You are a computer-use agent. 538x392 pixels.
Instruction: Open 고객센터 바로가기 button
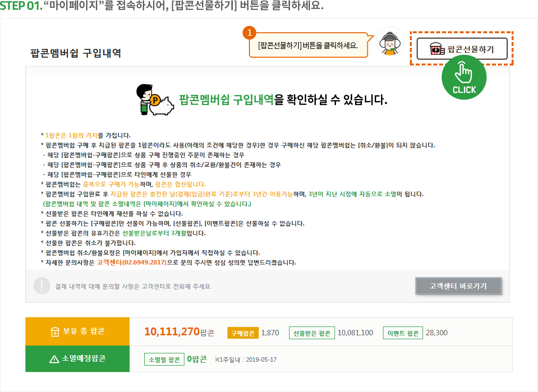[x=458, y=286]
